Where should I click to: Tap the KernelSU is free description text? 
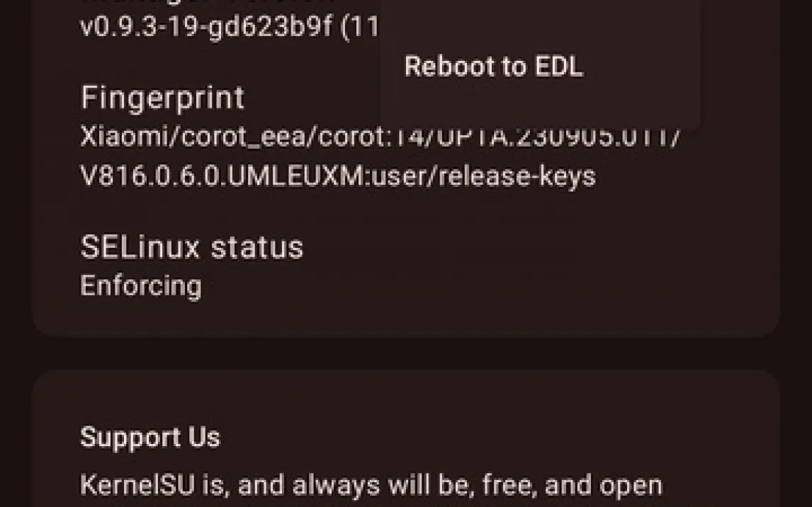coord(371,485)
